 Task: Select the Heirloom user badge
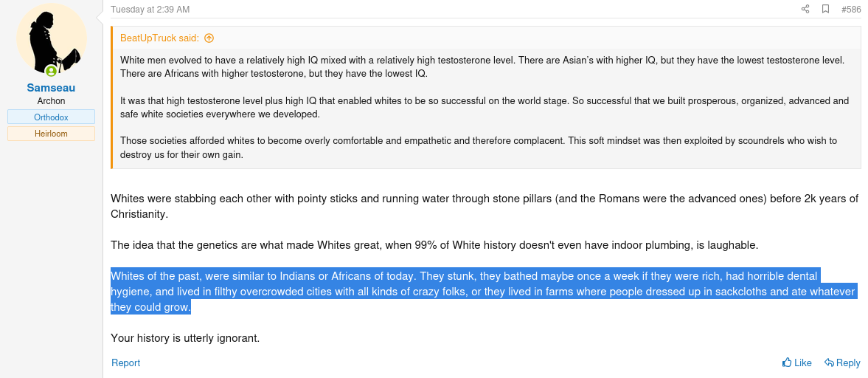pyautogui.click(x=51, y=134)
